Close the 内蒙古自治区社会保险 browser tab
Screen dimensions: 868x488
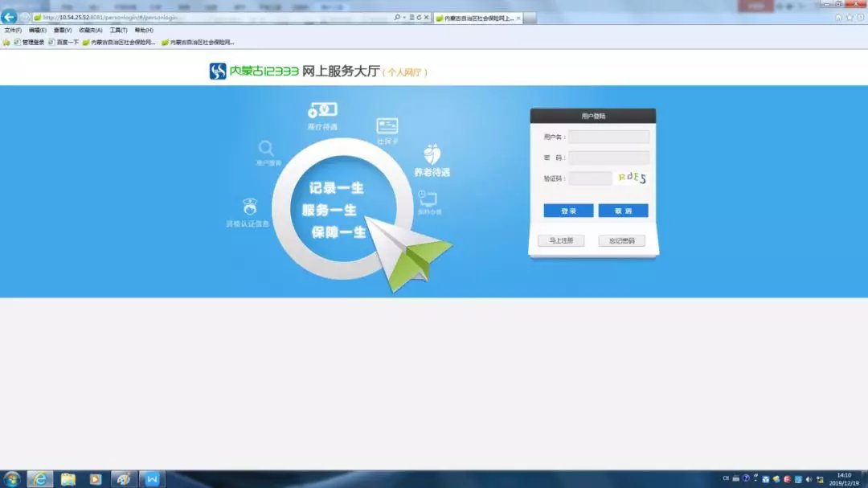pyautogui.click(x=518, y=18)
